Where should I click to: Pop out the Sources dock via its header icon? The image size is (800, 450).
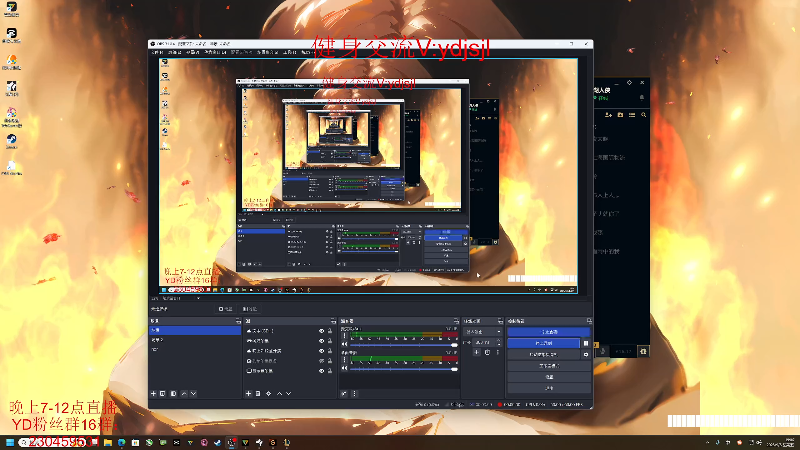pyautogui.click(x=333, y=321)
